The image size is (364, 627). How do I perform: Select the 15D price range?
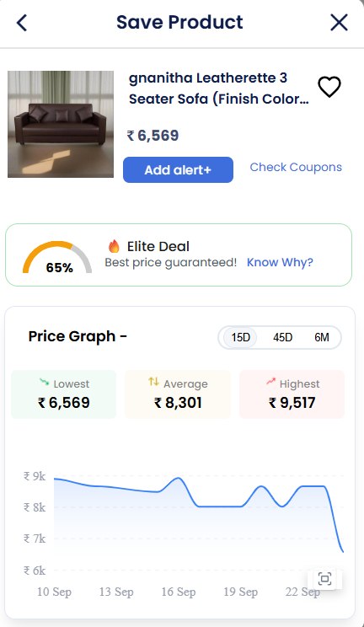pyautogui.click(x=240, y=337)
